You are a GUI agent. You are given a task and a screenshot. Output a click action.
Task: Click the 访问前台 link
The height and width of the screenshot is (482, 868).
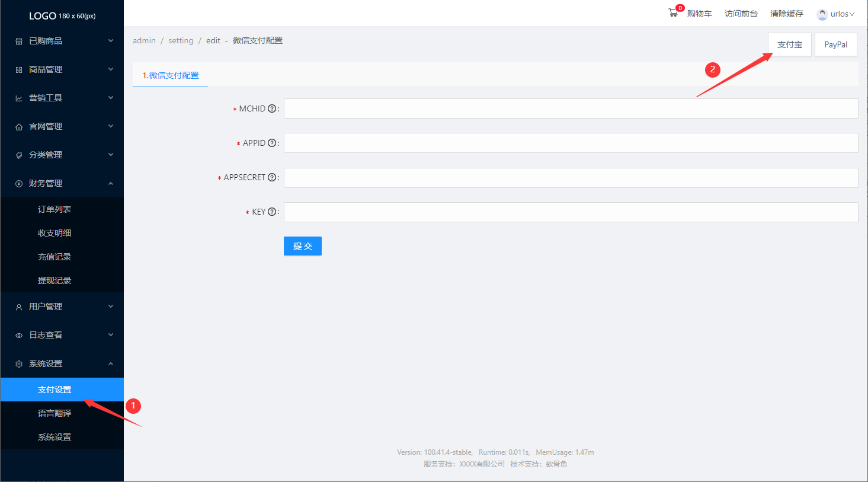741,14
